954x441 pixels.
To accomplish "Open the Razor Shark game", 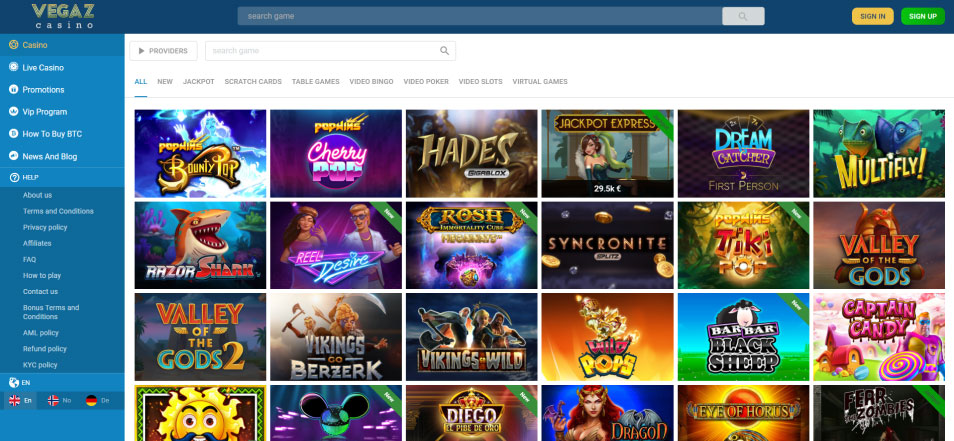I will click(x=200, y=245).
